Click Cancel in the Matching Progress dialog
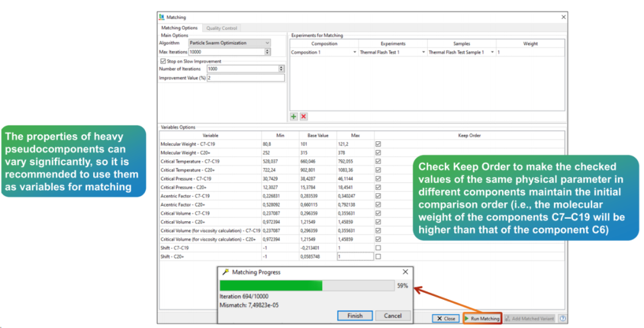 [392, 315]
